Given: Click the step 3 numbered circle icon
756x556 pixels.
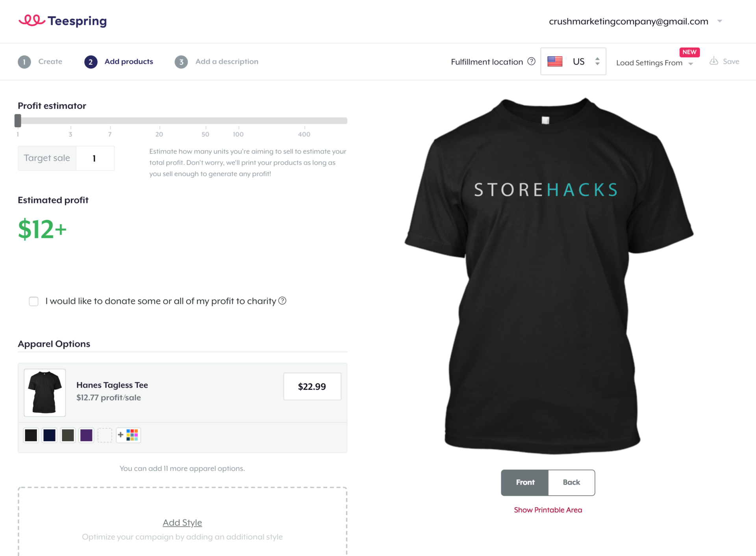Looking at the screenshot, I should [181, 61].
